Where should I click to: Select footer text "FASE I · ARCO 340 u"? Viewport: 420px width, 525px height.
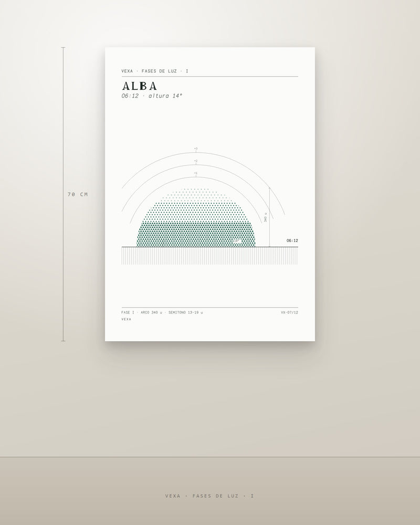[142, 312]
